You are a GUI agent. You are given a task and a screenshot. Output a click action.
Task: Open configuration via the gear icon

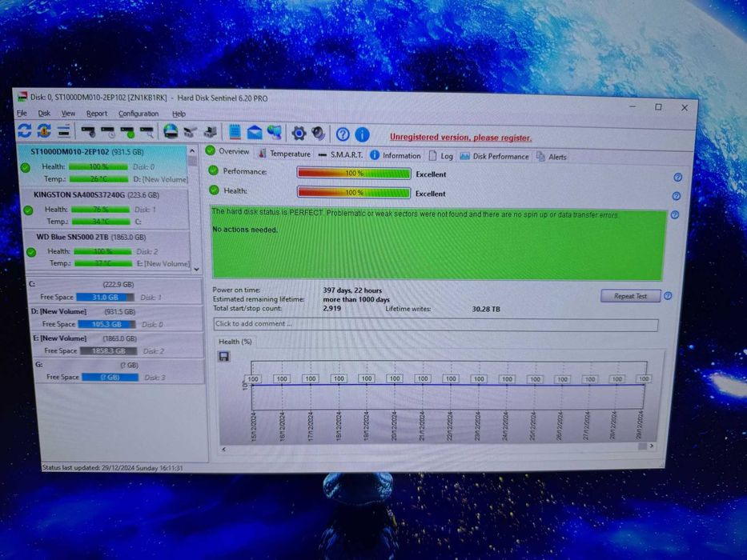(x=299, y=133)
